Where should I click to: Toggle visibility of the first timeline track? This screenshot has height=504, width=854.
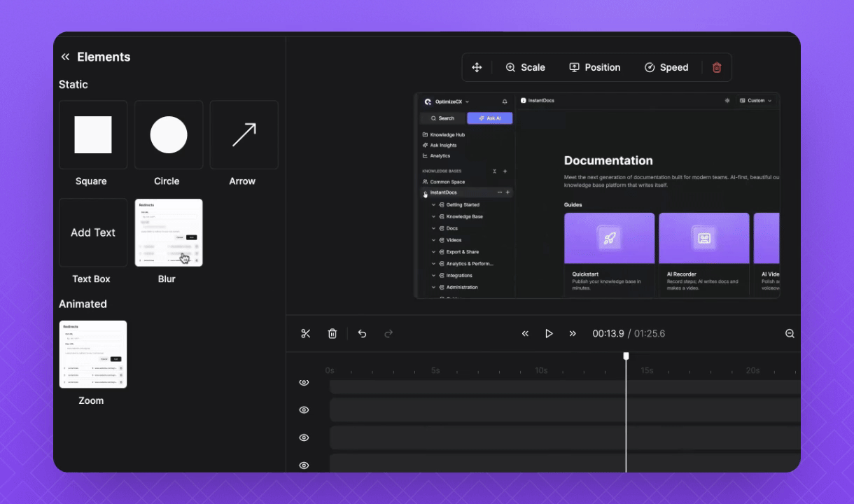click(x=304, y=382)
